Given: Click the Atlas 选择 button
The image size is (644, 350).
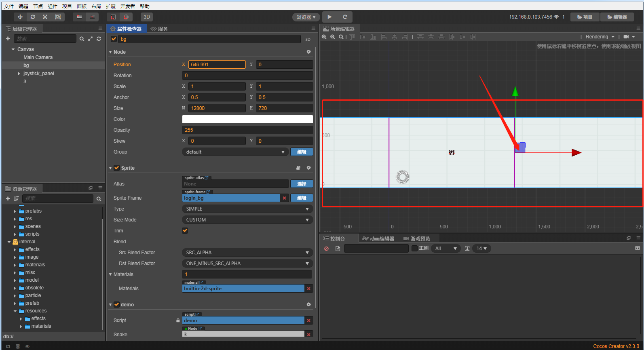Looking at the screenshot, I should point(302,184).
